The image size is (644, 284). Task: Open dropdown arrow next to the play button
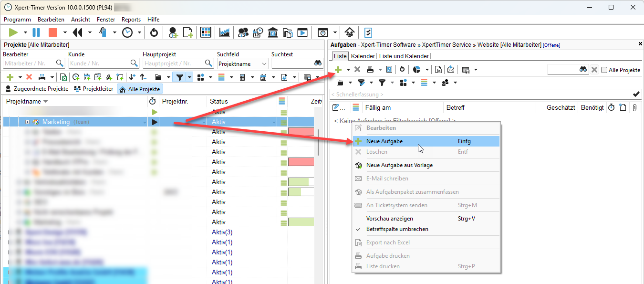pyautogui.click(x=26, y=32)
